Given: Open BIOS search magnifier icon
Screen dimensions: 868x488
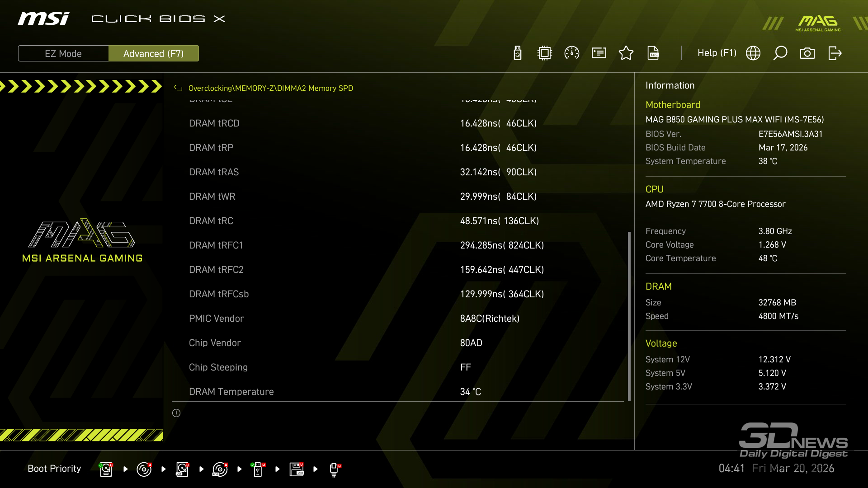Looking at the screenshot, I should click(780, 53).
